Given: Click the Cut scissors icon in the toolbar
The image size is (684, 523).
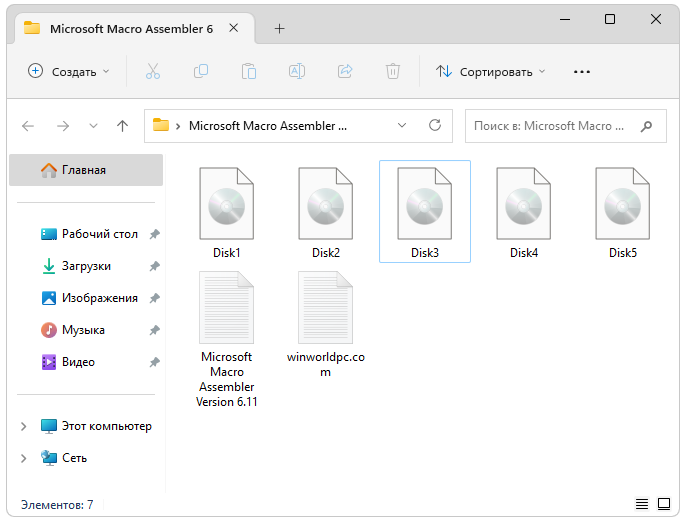Looking at the screenshot, I should [x=153, y=71].
